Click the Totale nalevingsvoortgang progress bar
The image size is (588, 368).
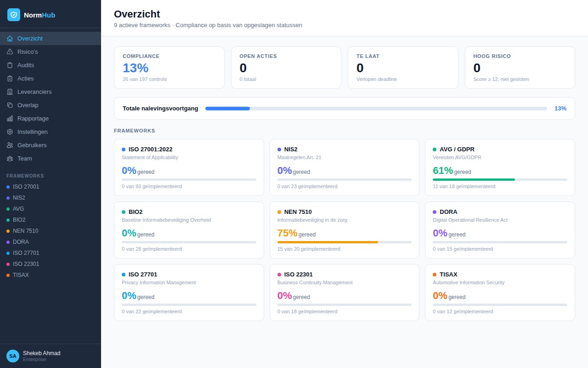(376, 109)
